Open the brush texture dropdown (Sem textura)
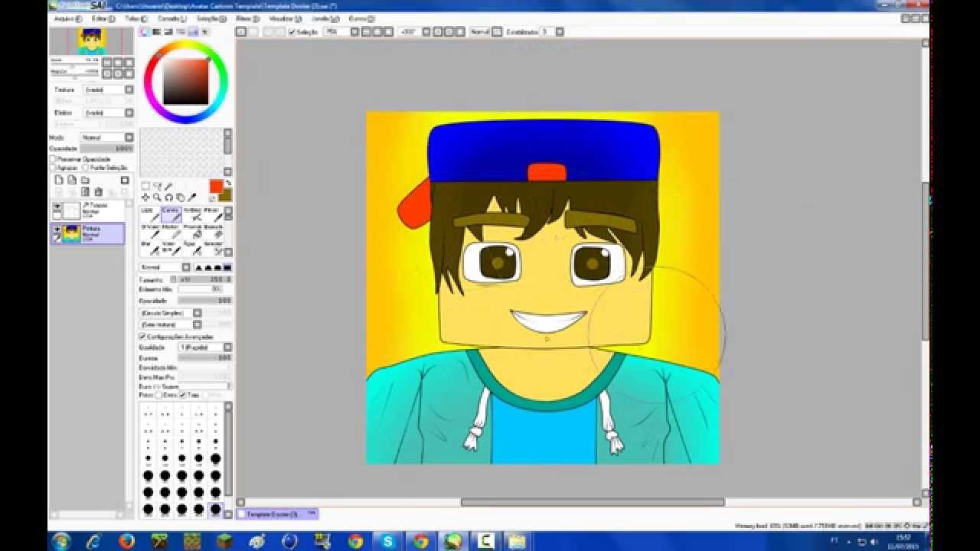This screenshot has height=551, width=980. 170,324
